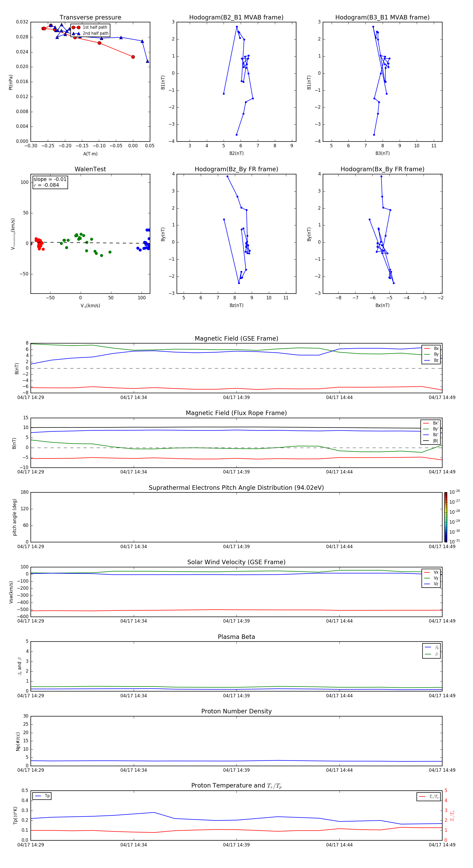
Task: Select Bz' in the Flux Rope legend
Action: click(431, 435)
